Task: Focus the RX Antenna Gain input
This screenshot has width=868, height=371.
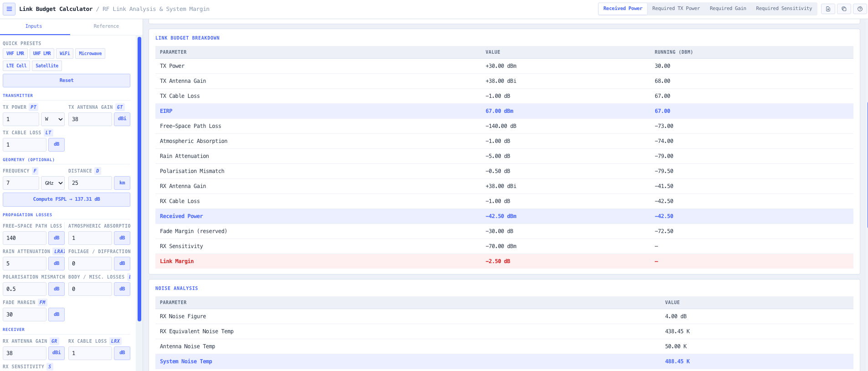Action: pyautogui.click(x=25, y=353)
